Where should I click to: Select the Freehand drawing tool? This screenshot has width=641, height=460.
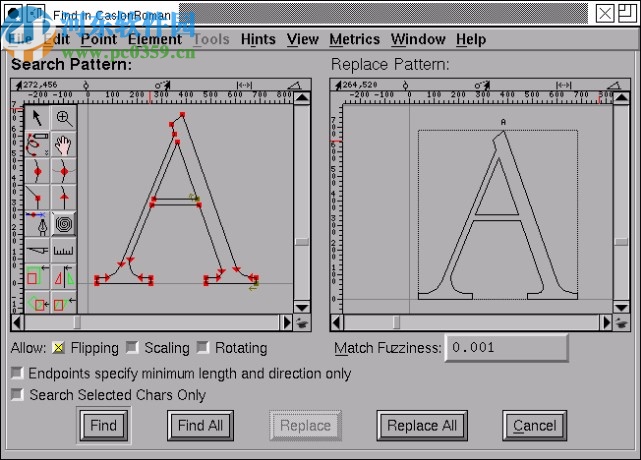[37, 145]
